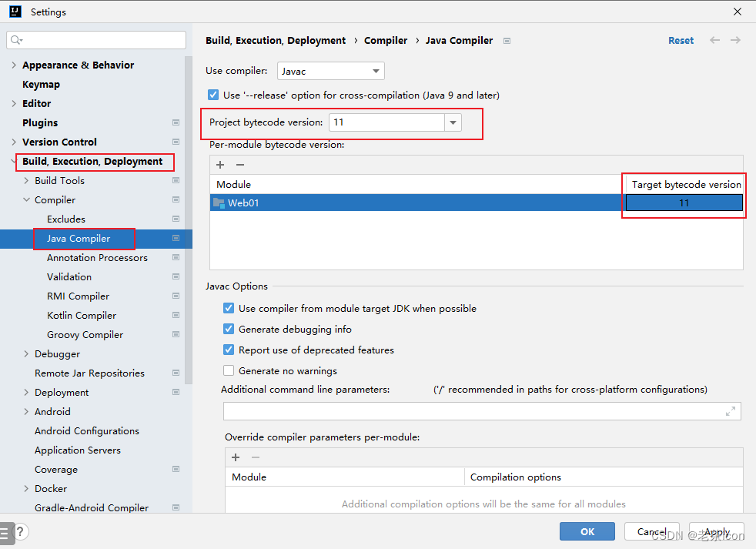Click the Web01 target bytecode version cell
The image size is (756, 549).
pos(684,203)
